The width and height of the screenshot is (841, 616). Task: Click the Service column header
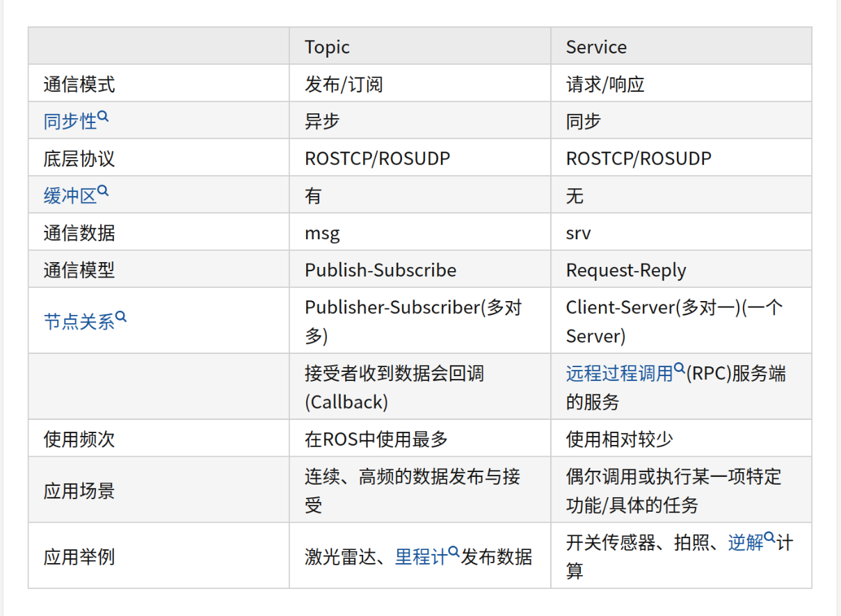596,47
